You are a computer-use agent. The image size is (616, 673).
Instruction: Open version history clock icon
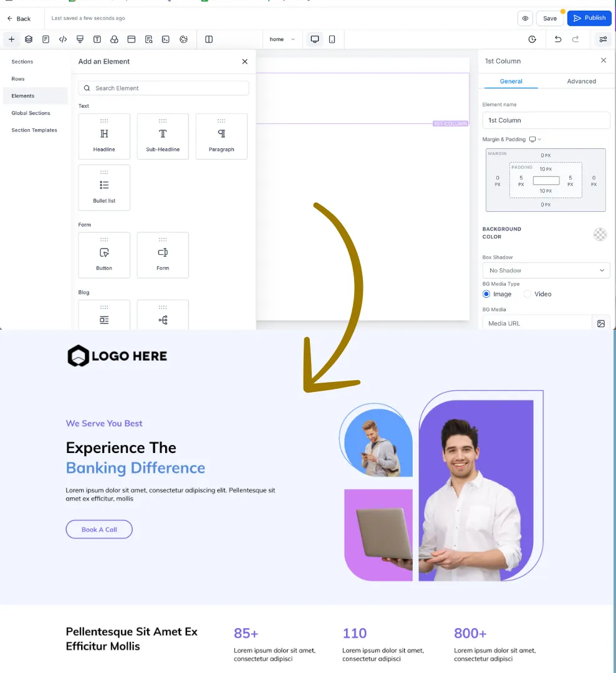[532, 39]
